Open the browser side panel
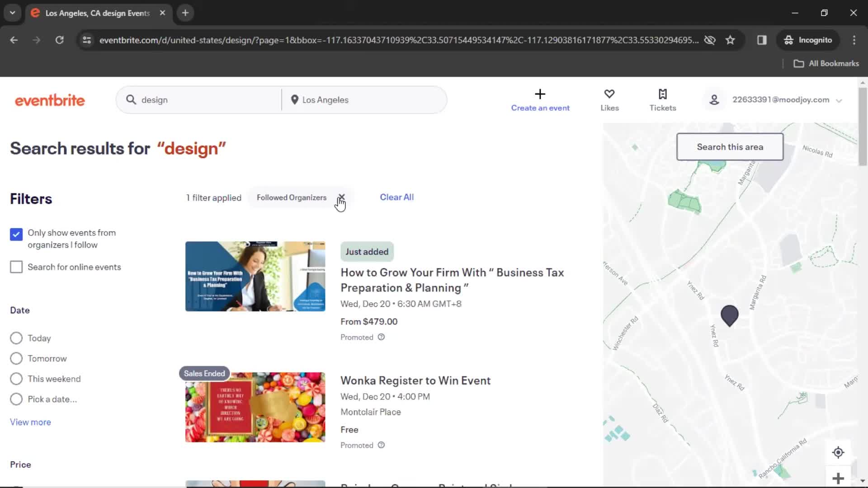Viewport: 868px width, 488px height. click(x=762, y=40)
